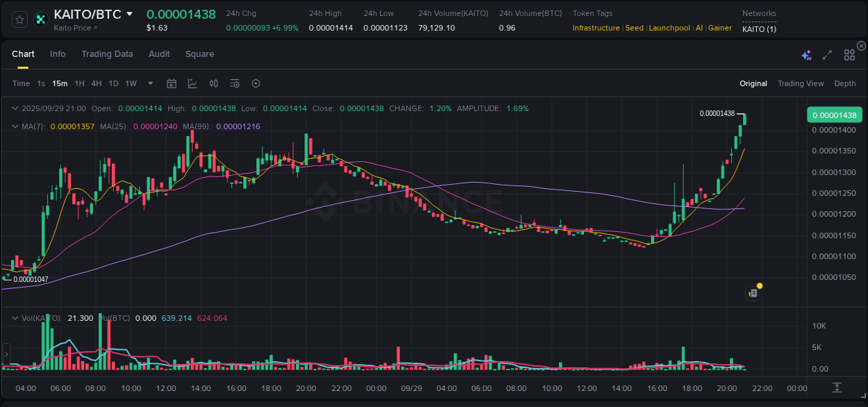Launch the AI assistant icon

(806, 54)
